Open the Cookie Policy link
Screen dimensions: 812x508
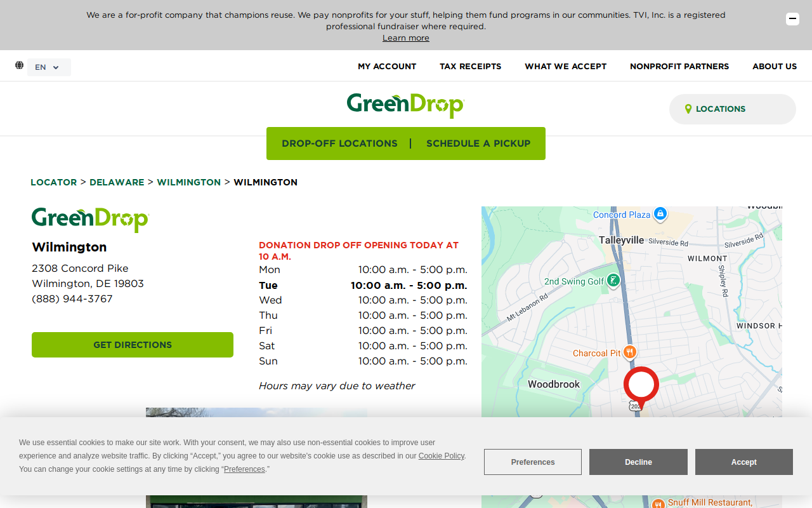(442, 456)
